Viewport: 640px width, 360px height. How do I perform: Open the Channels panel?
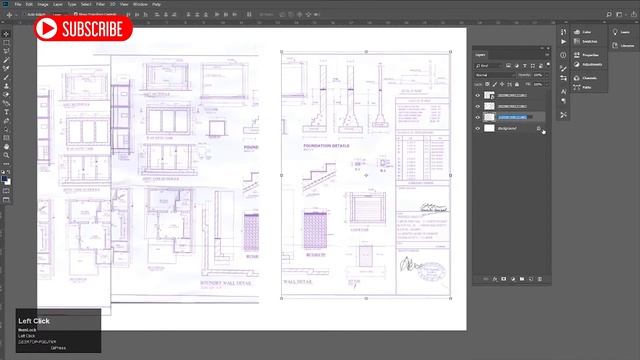click(x=586, y=78)
